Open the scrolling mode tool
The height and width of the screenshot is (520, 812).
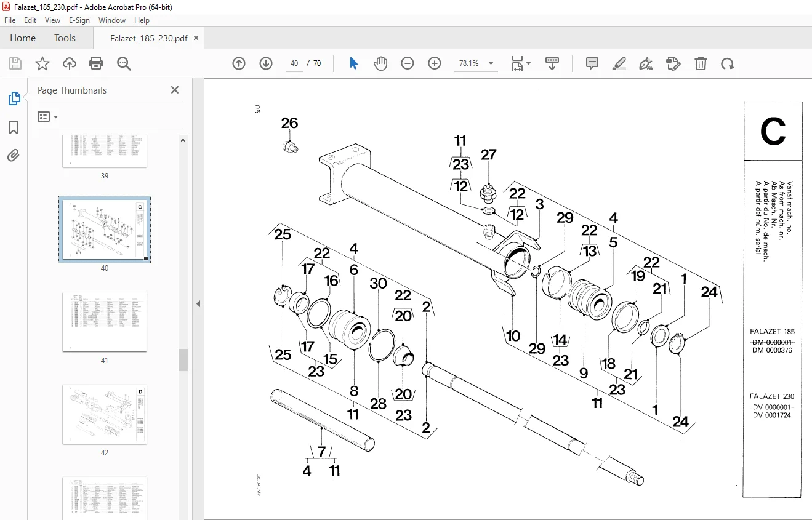coord(552,63)
